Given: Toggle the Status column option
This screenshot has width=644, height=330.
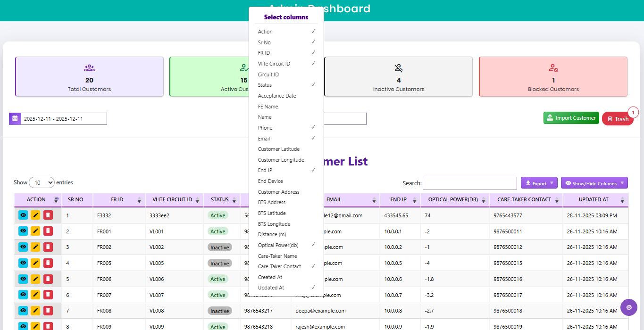Looking at the screenshot, I should (x=286, y=85).
